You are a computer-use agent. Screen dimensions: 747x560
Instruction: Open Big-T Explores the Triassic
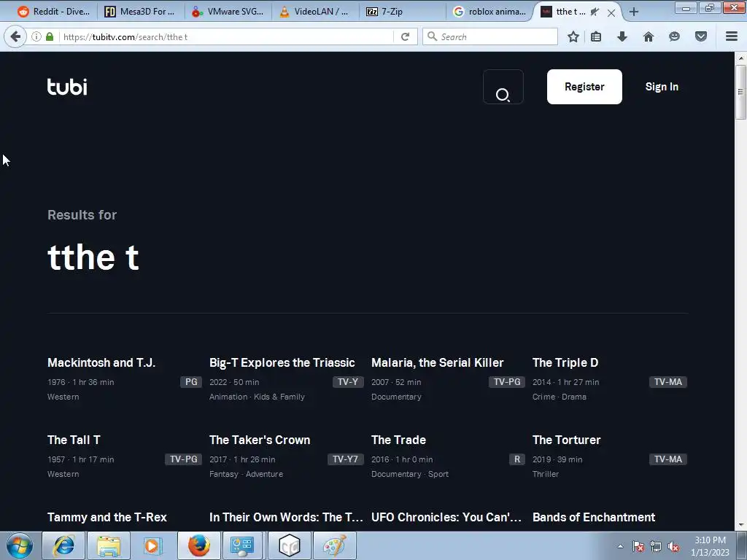coord(282,362)
